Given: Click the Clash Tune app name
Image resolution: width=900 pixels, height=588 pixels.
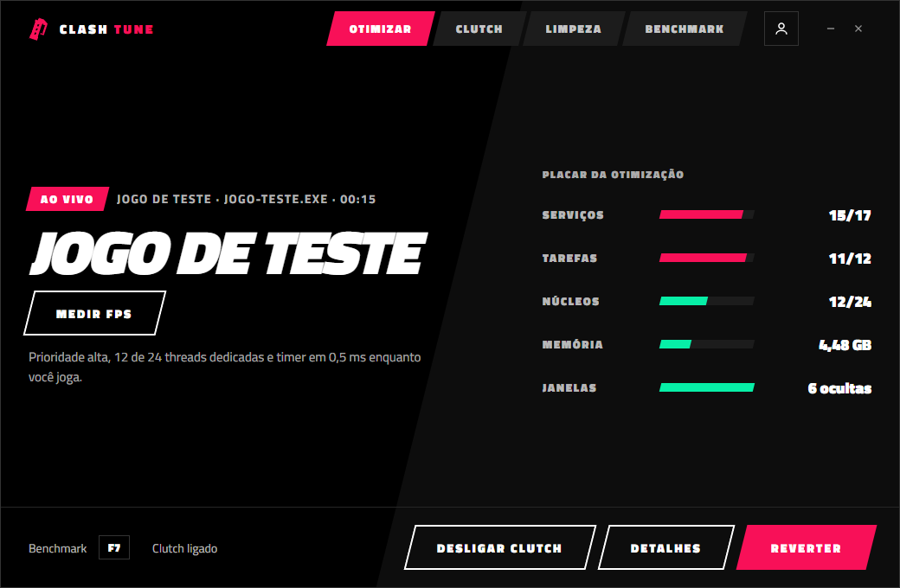Looking at the screenshot, I should (106, 29).
